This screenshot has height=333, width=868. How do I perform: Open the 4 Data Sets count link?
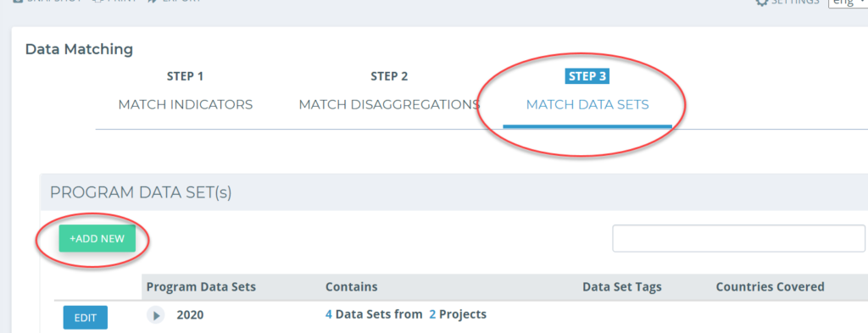point(329,314)
